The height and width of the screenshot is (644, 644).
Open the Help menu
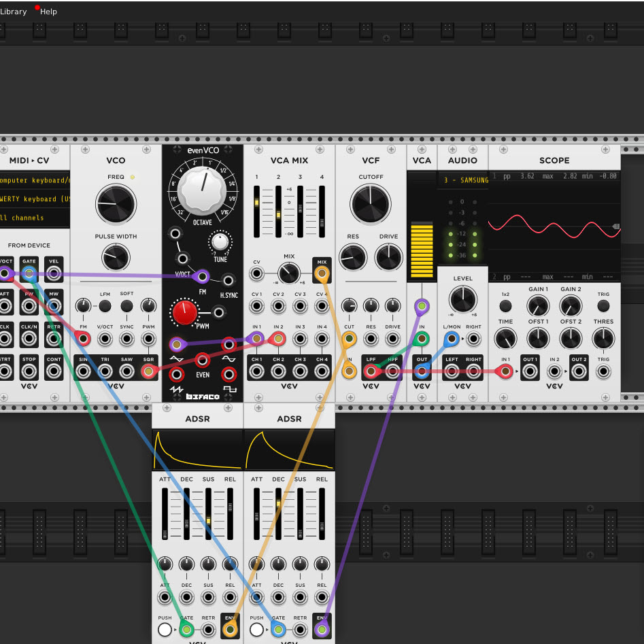[x=48, y=12]
